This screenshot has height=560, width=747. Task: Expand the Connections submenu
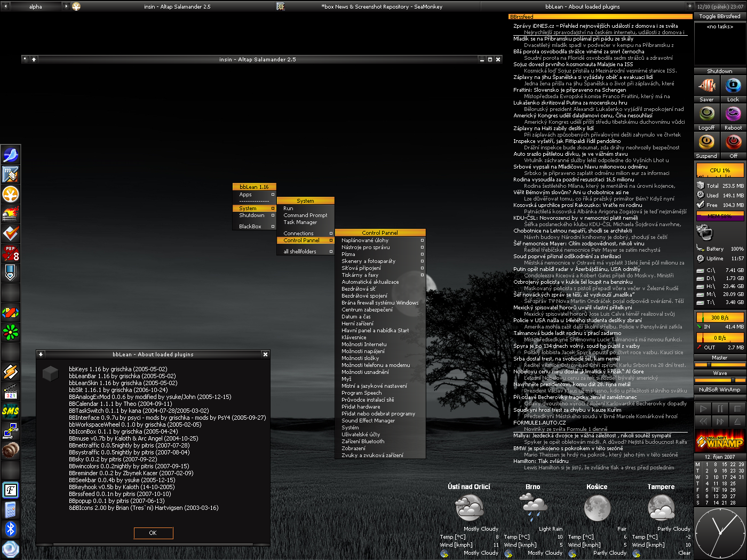coord(305,233)
